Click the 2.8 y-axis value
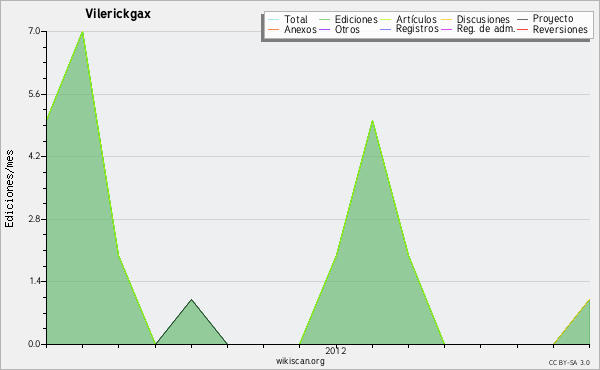The height and width of the screenshot is (370, 600). tap(34, 219)
